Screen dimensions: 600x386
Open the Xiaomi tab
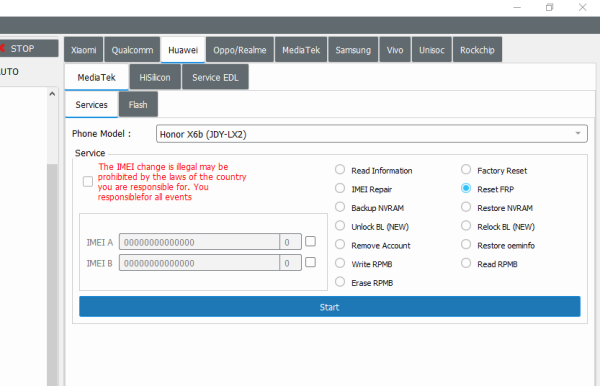pos(83,50)
